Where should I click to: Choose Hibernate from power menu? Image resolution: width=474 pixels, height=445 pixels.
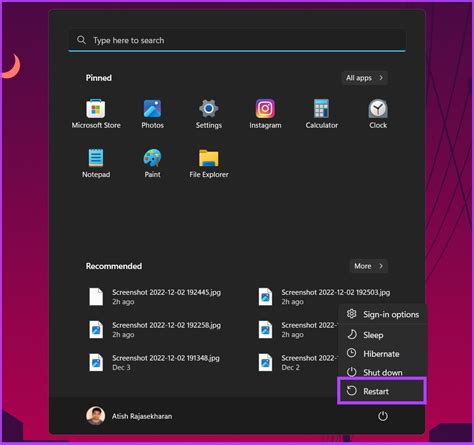point(382,354)
